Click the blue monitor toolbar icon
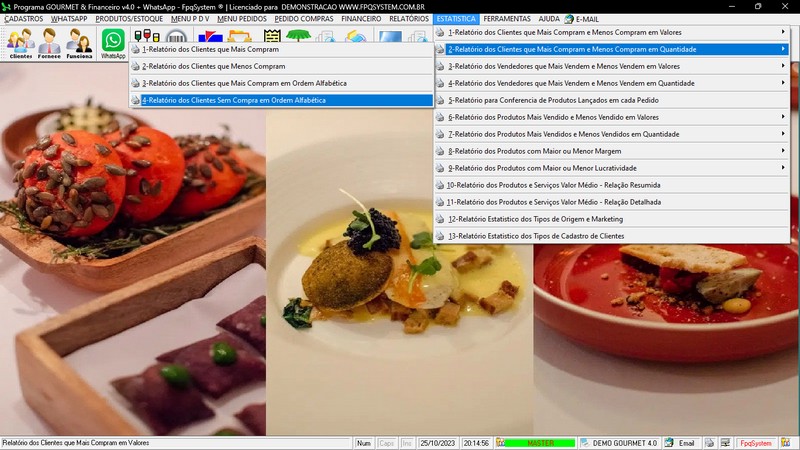The image size is (800, 450). click(390, 36)
